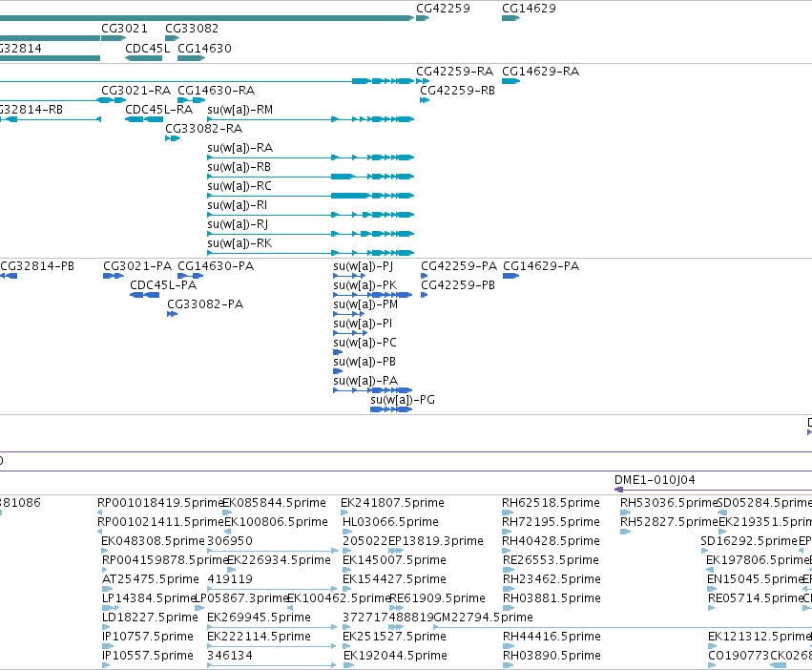Click the CG33082-RA transcript label
The height and width of the screenshot is (670, 812).
click(x=203, y=129)
